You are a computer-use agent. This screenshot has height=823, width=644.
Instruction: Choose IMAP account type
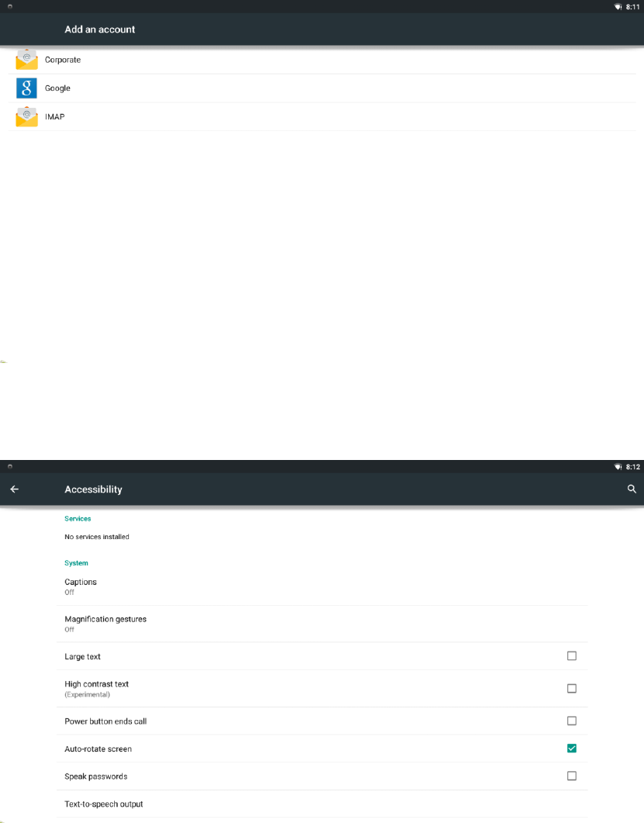point(322,116)
